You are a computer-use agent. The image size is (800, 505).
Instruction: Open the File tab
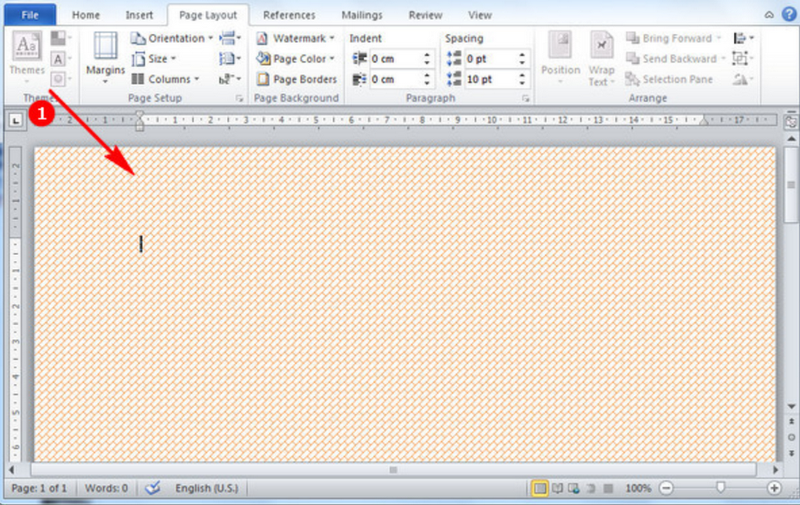coord(30,15)
